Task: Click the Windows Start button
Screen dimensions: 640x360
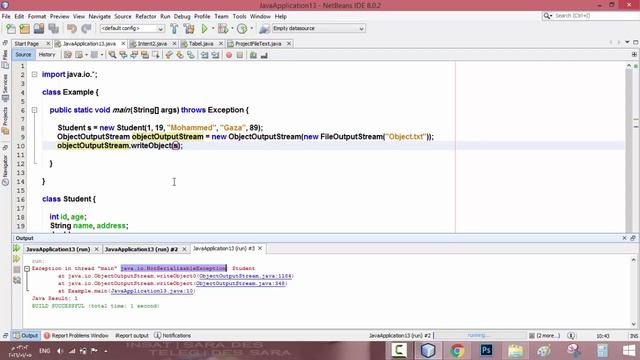Action: pos(629,351)
